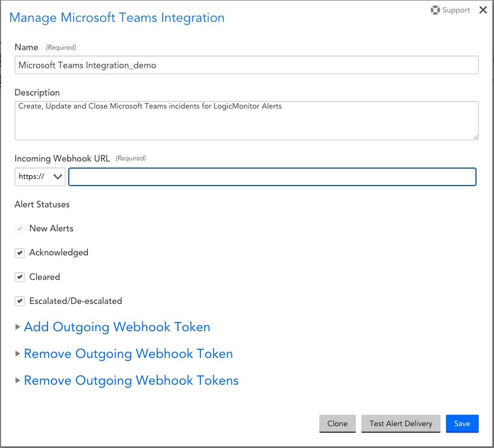Expand the Remove Outgoing Webhook Tokens triangle
This screenshot has width=494, height=448.
[17, 380]
